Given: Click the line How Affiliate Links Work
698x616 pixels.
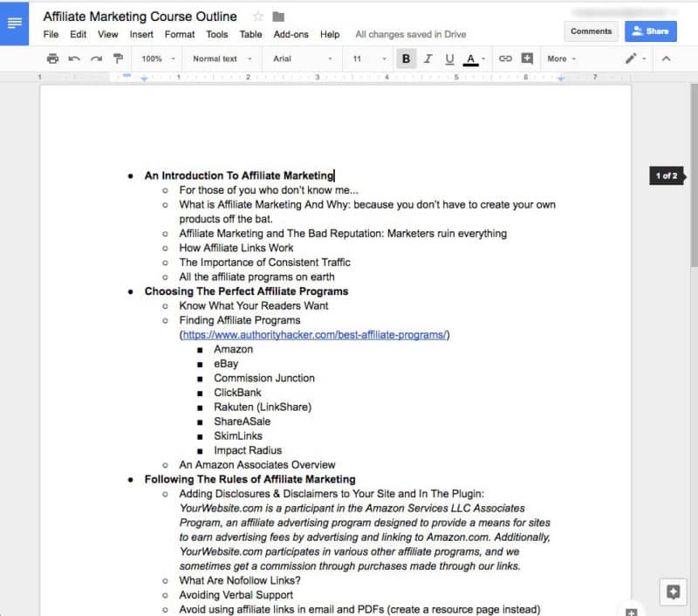Looking at the screenshot, I should (x=236, y=248).
